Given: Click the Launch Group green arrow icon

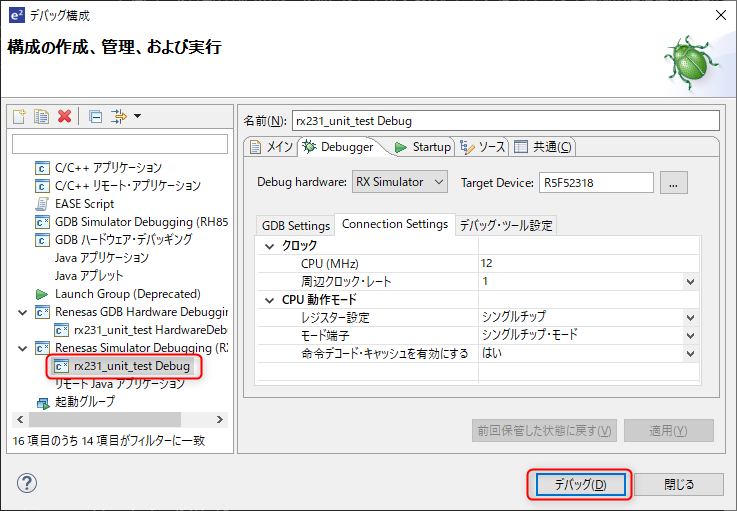Looking at the screenshot, I should (x=42, y=294).
